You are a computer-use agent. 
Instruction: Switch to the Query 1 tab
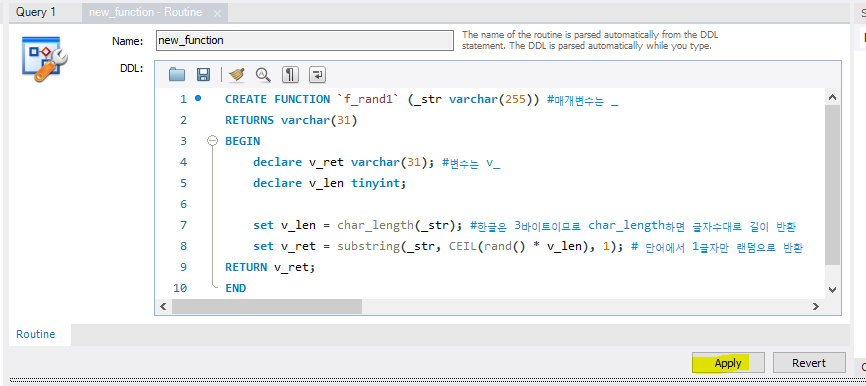36,12
